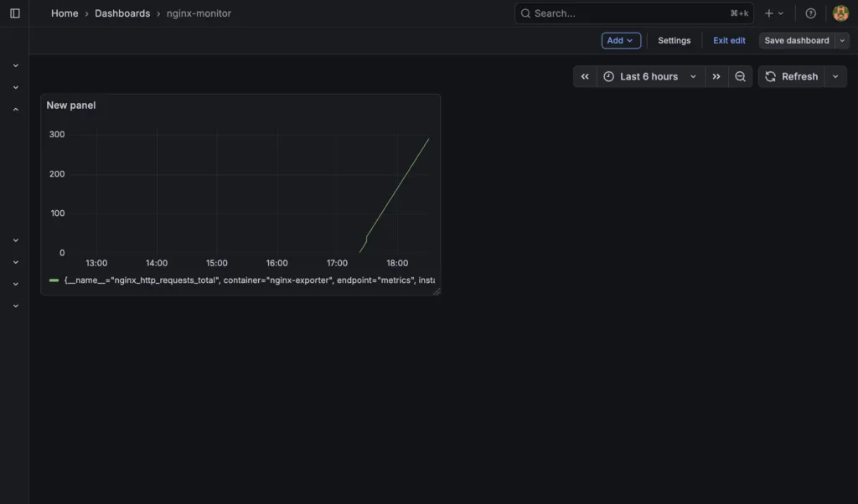Toggle the nginx_http_requests_total legend series
This screenshot has width=858, height=504.
click(x=249, y=280)
